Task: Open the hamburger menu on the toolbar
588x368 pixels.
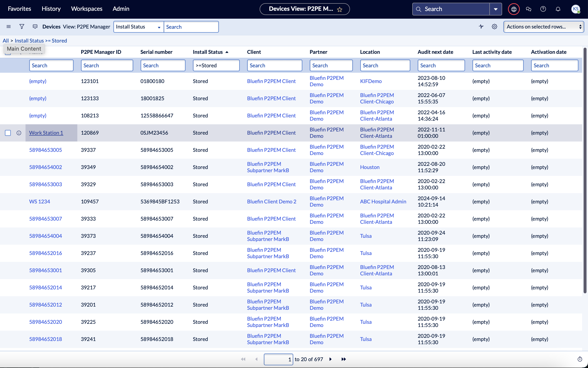Action: tap(9, 27)
